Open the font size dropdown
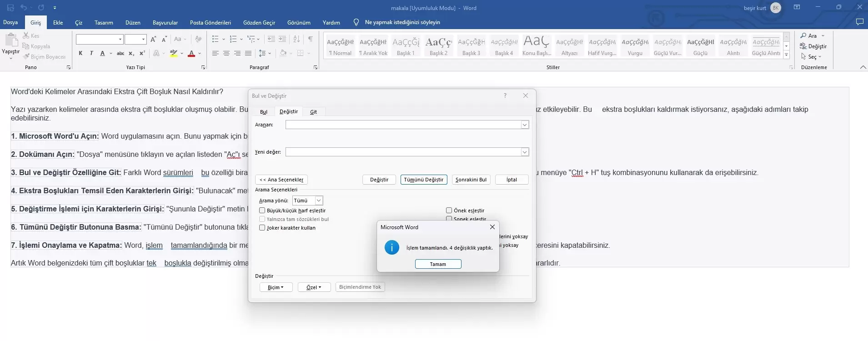868x341 pixels. (x=144, y=40)
